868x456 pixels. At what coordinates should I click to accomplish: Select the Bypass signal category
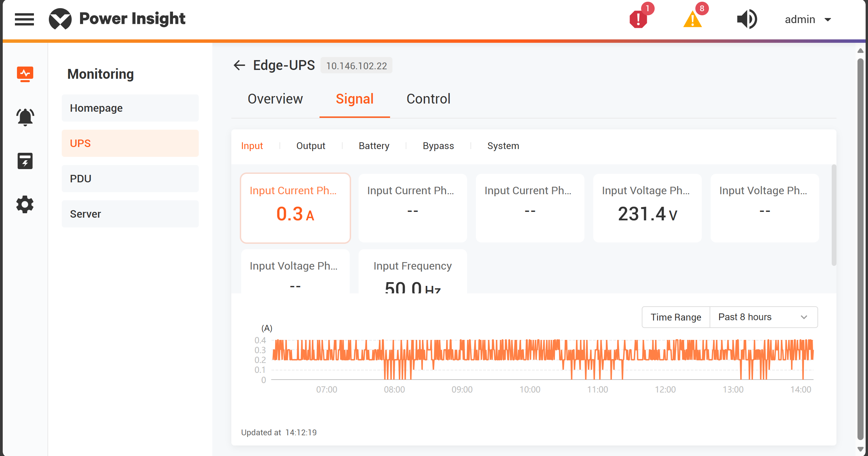pos(438,146)
